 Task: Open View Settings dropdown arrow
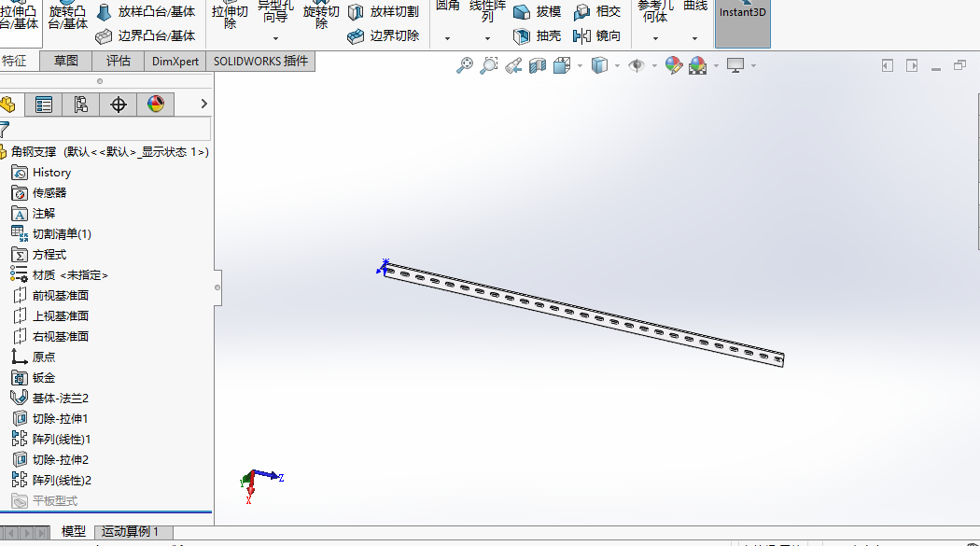point(754,65)
